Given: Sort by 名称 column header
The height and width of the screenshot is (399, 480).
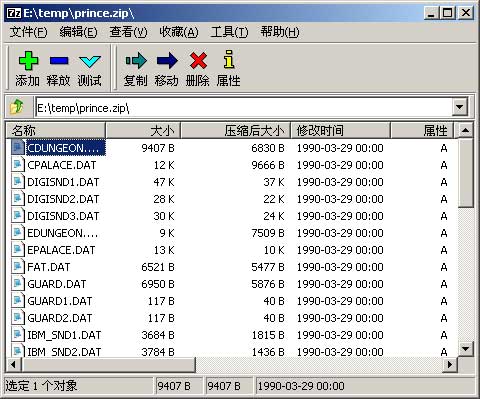Looking at the screenshot, I should [56, 130].
